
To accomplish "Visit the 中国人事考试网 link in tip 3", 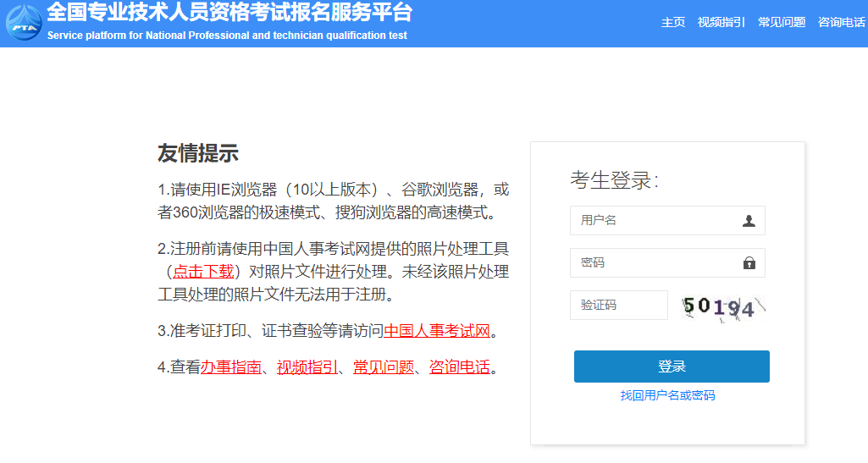I will pos(437,331).
